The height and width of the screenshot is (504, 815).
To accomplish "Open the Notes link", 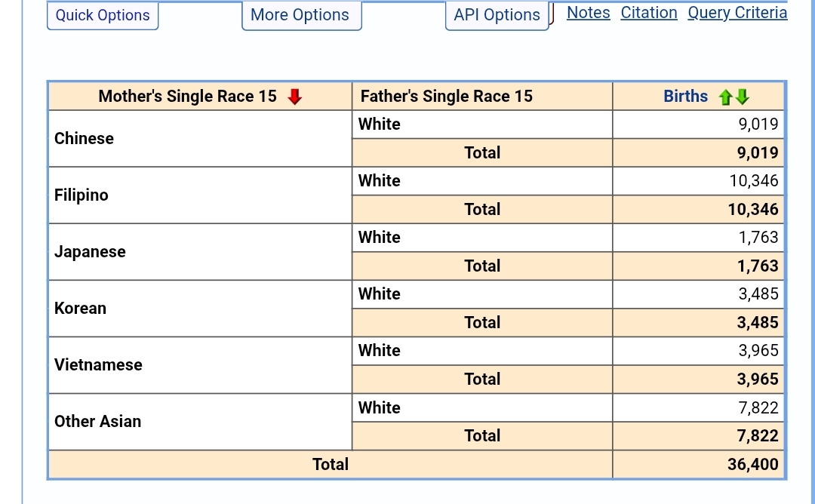I will pos(588,13).
